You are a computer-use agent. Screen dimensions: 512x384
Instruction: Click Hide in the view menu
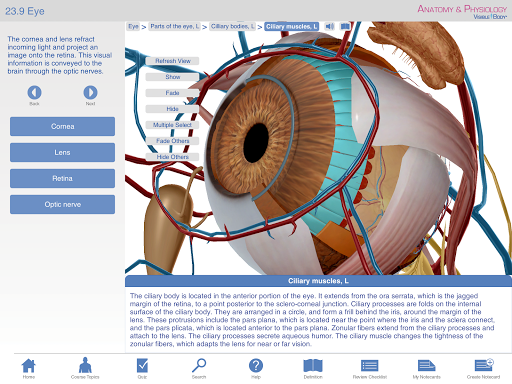pos(173,109)
